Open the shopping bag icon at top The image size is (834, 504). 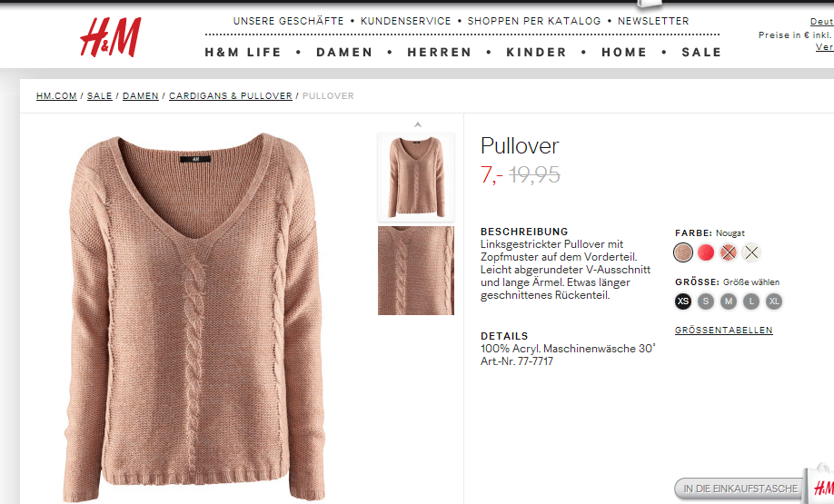[x=650, y=5]
